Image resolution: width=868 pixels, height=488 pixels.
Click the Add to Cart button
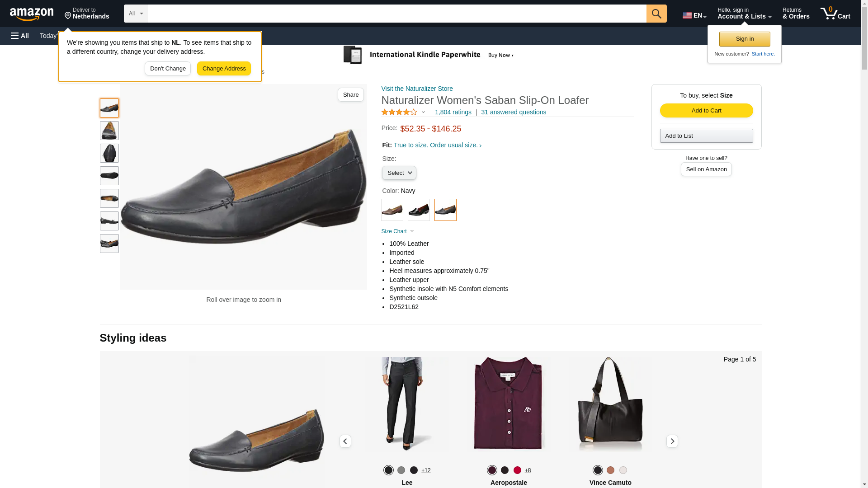click(706, 111)
